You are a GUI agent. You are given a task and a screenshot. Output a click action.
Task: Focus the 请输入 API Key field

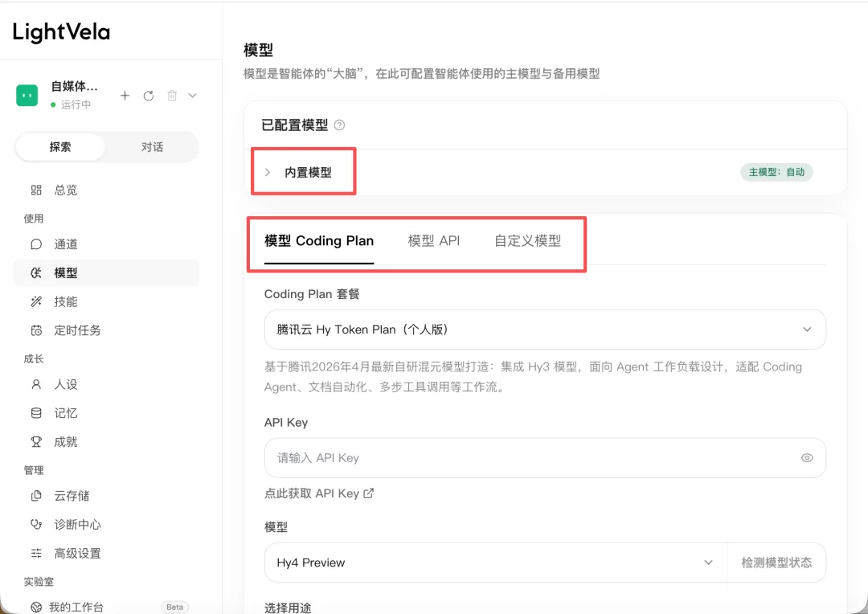tap(545, 458)
